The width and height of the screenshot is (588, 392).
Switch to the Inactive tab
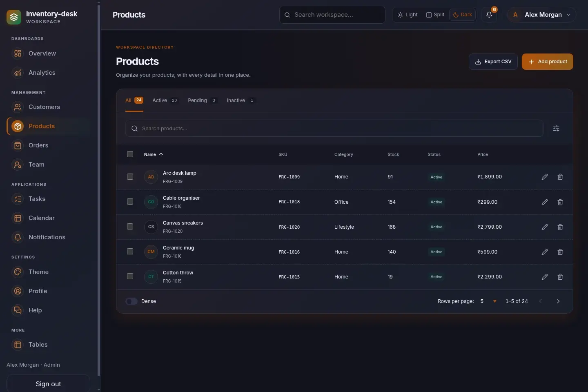click(241, 100)
